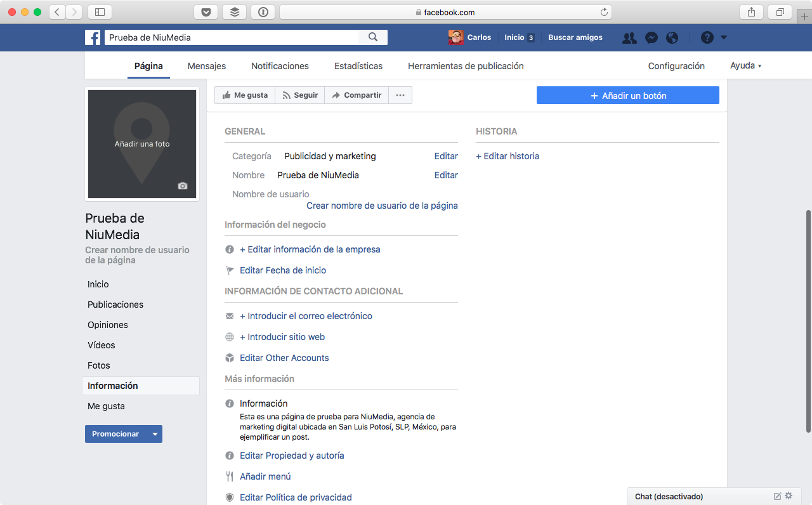Image resolution: width=812 pixels, height=505 pixels.
Task: Click Editar next to Nombre
Action: pyautogui.click(x=446, y=175)
